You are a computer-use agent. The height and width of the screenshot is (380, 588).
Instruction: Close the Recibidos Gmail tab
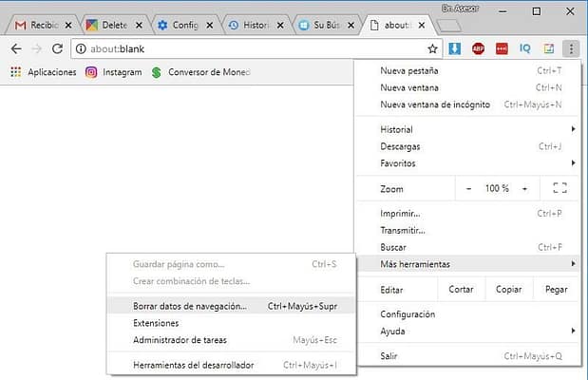click(x=68, y=25)
